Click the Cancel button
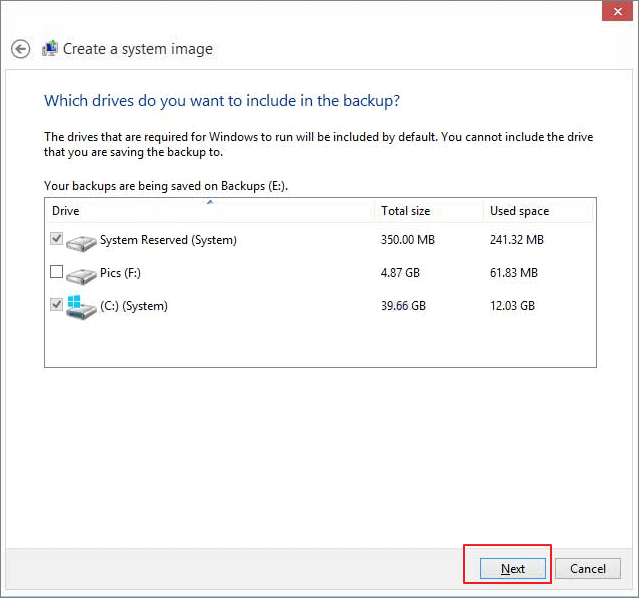The width and height of the screenshot is (639, 598). point(588,568)
